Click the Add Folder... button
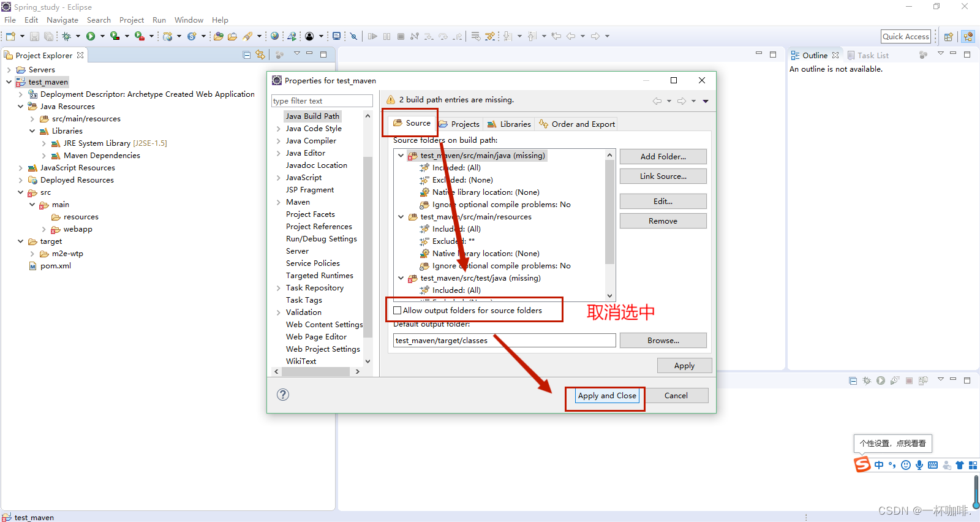 click(x=663, y=157)
